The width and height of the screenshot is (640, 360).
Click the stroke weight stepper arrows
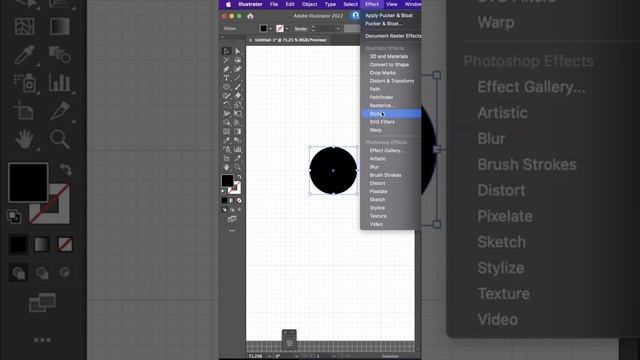tap(313, 29)
